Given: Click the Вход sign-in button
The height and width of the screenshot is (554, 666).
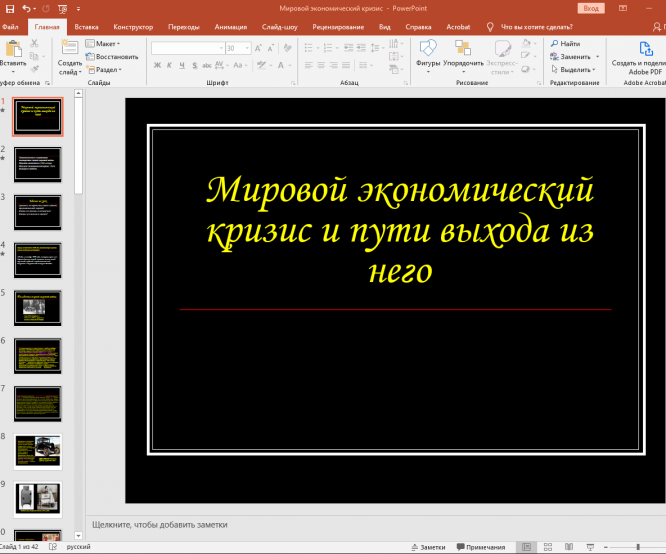Looking at the screenshot, I should coord(592,8).
